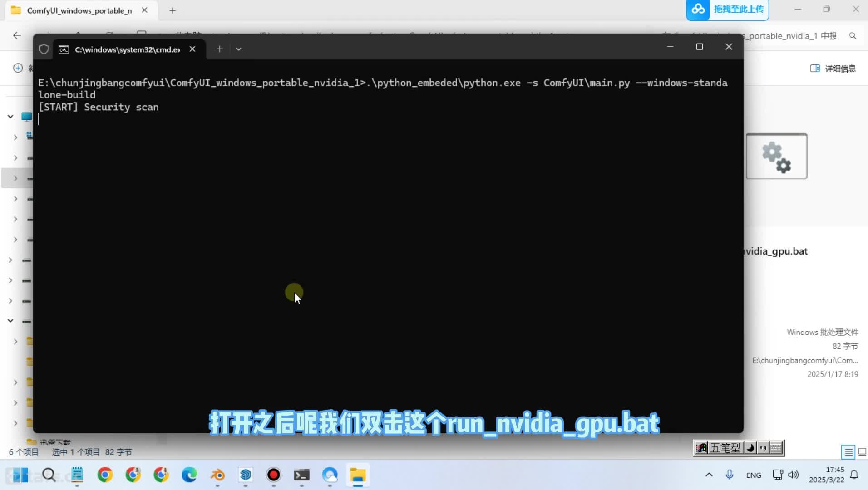Open the Terminal icon on the taskbar

[x=302, y=475]
